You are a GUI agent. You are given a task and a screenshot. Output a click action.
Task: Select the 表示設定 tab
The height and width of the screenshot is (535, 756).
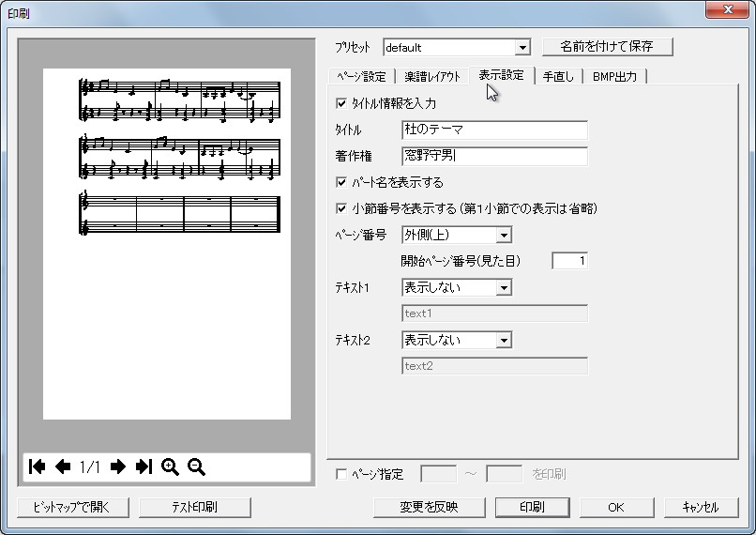click(x=502, y=75)
